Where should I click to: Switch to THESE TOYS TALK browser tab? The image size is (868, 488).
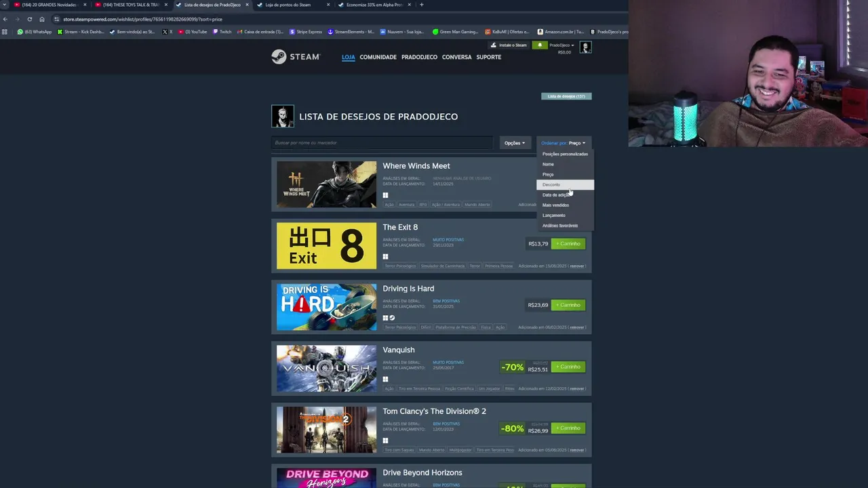click(x=131, y=5)
